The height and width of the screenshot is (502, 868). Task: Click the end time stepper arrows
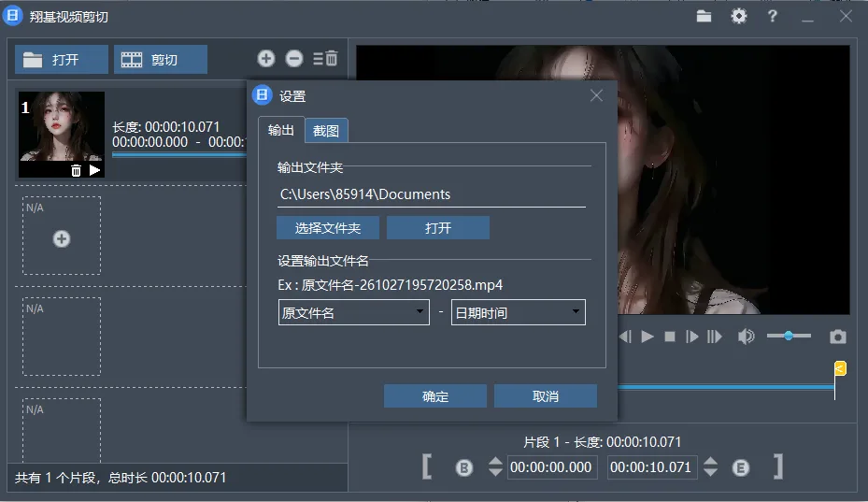tap(710, 466)
